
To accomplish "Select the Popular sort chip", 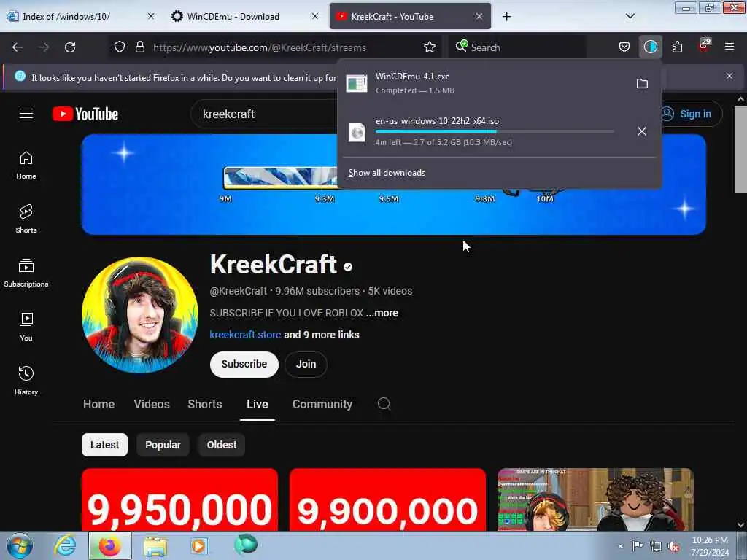I will click(x=163, y=445).
